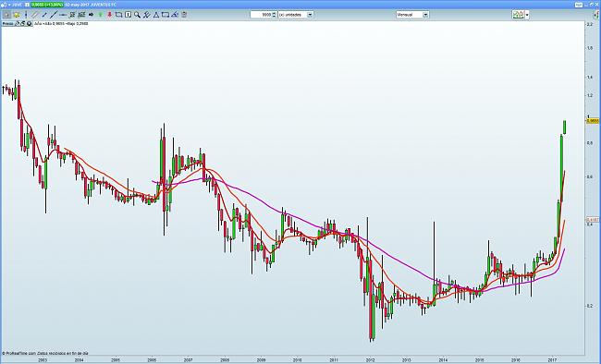Expand the chart style dropdown arrow
This screenshot has height=364, width=601.
tap(527, 15)
